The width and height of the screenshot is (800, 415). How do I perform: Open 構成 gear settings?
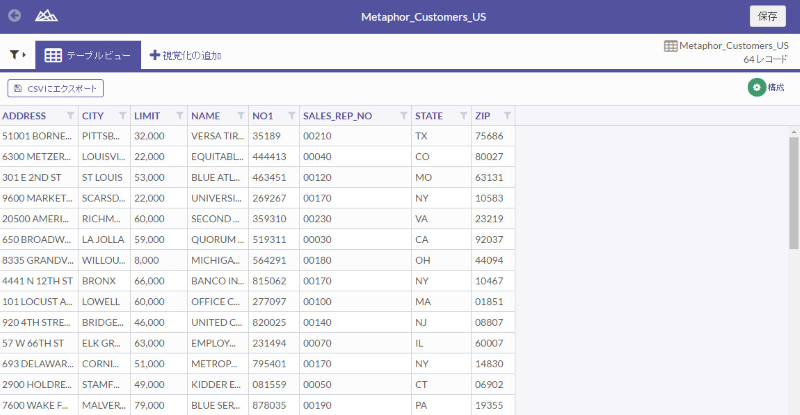tap(766, 88)
